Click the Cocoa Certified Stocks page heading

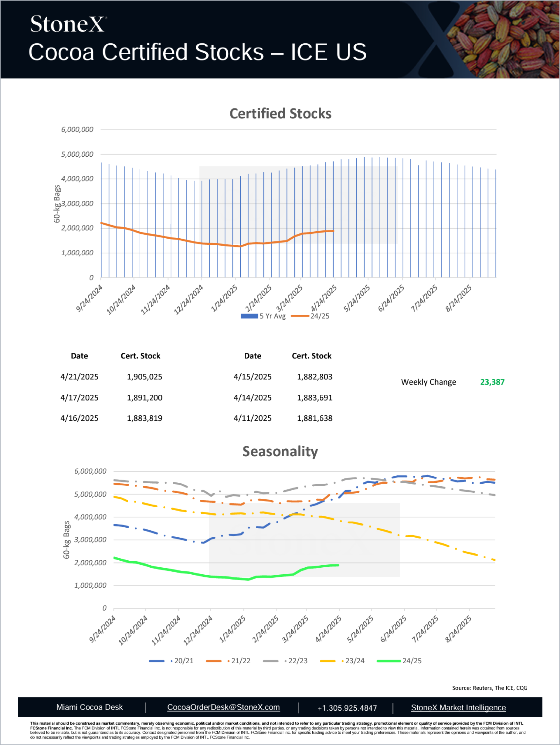point(197,52)
